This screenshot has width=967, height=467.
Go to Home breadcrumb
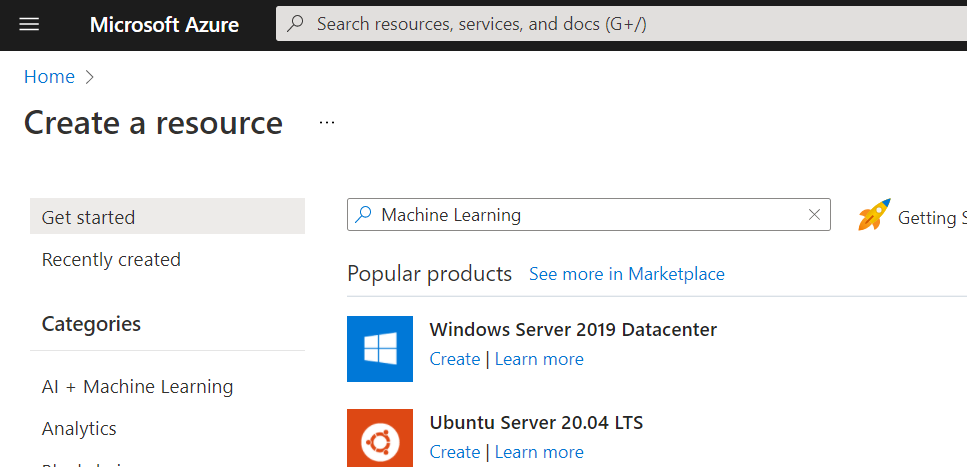pyautogui.click(x=49, y=76)
